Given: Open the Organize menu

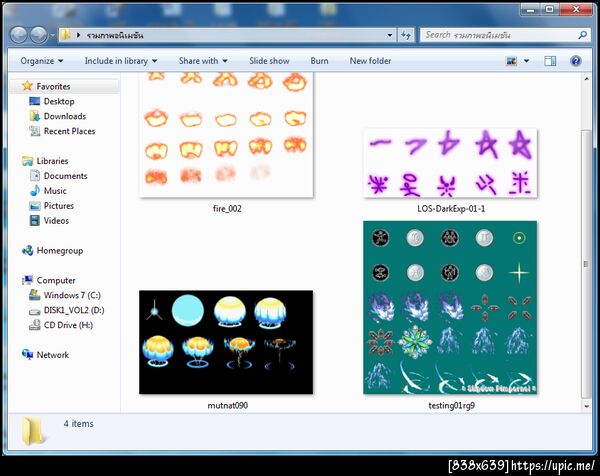Looking at the screenshot, I should point(42,61).
